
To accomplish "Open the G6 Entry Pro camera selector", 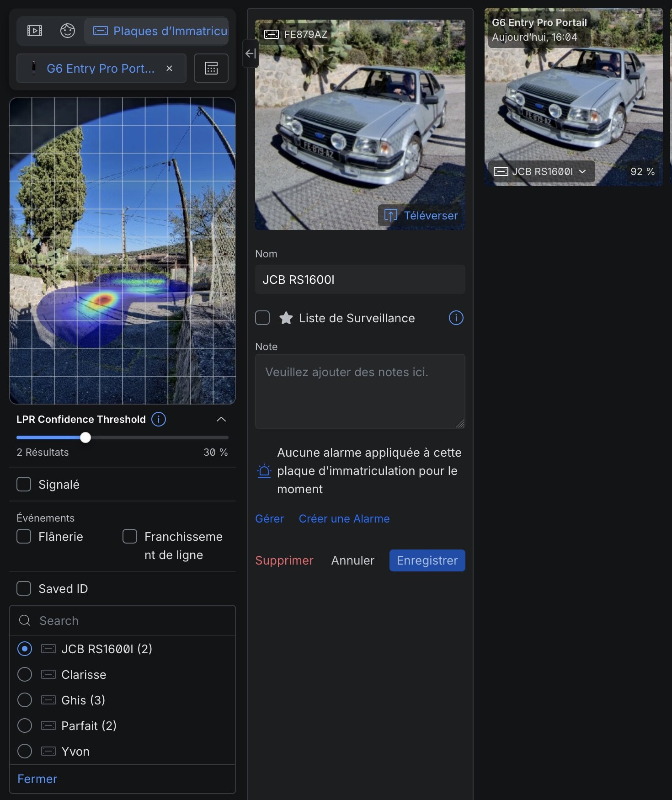I will point(101,68).
